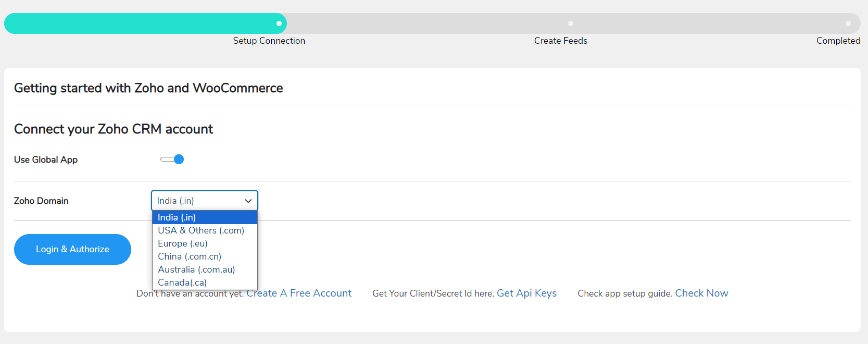The image size is (868, 344).
Task: Select Europe (.eu) domain option
Action: tap(205, 243)
